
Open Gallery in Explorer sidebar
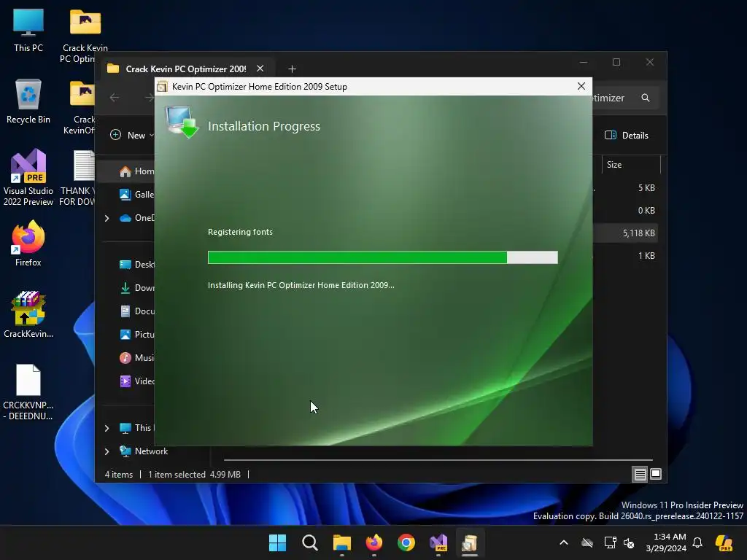pos(136,194)
